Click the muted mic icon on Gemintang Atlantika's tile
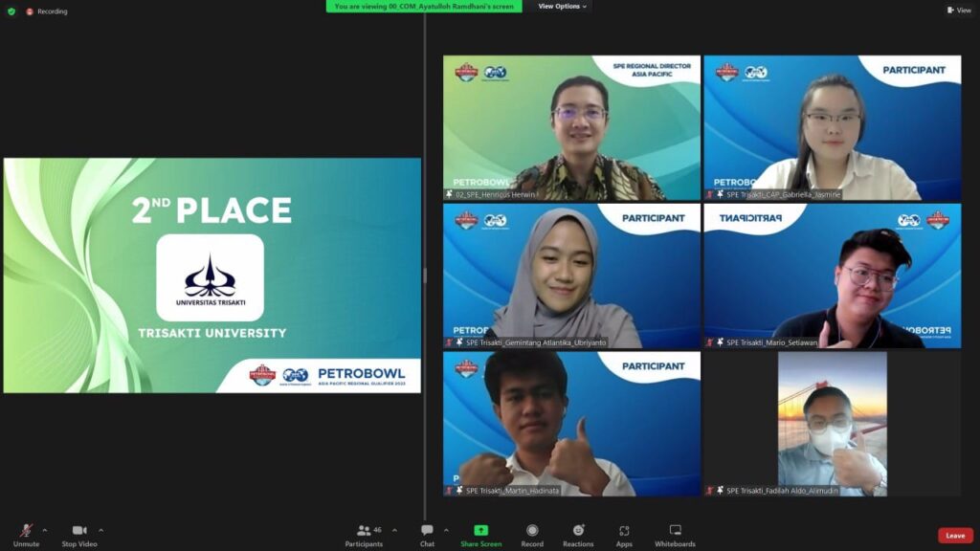The height and width of the screenshot is (551, 980). tap(449, 342)
